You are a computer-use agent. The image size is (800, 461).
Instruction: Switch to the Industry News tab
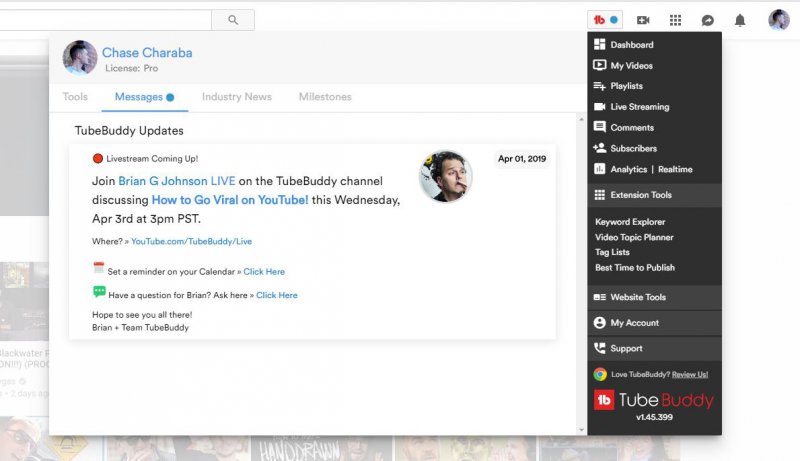click(236, 97)
